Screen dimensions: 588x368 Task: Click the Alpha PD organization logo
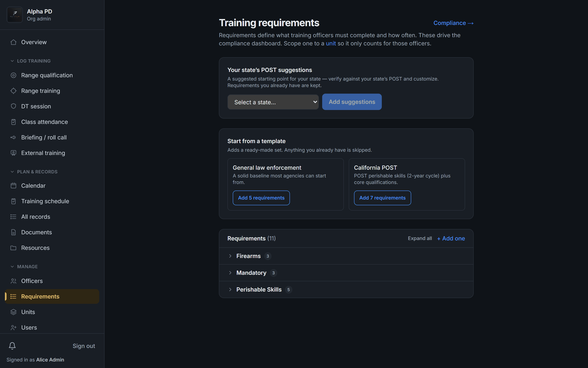[x=14, y=15]
